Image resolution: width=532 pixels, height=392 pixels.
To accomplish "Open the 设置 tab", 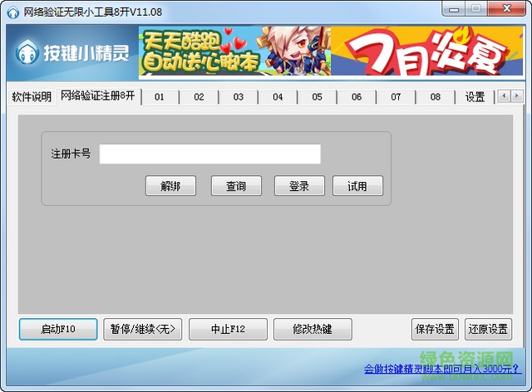I will (x=475, y=97).
